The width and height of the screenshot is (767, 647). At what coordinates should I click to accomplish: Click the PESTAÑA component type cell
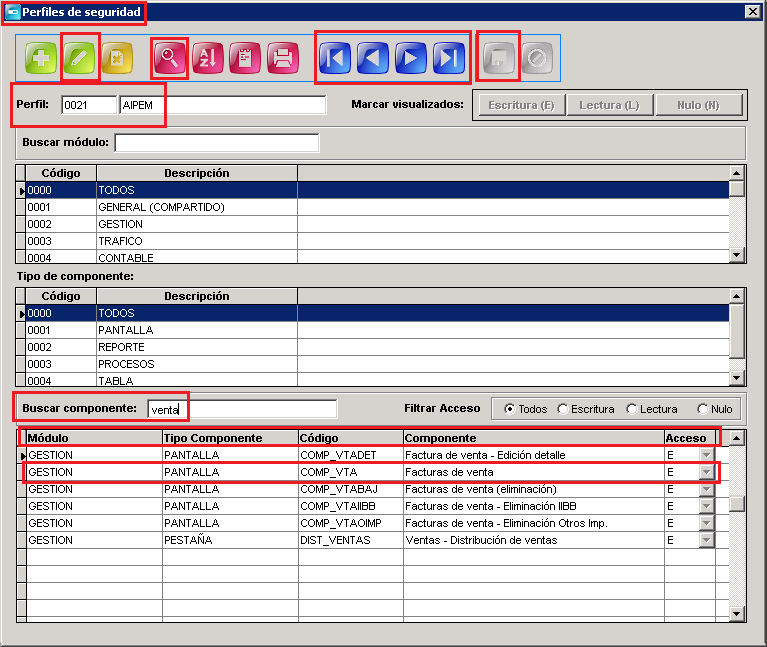230,540
